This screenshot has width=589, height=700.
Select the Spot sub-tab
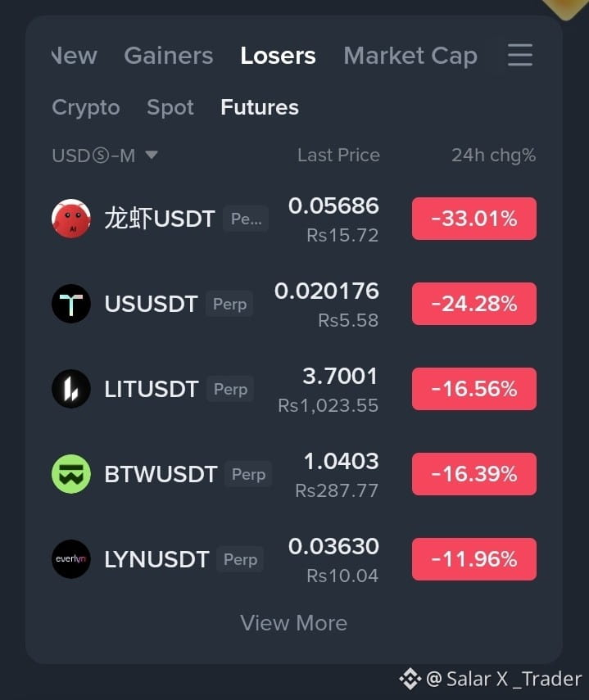point(170,107)
